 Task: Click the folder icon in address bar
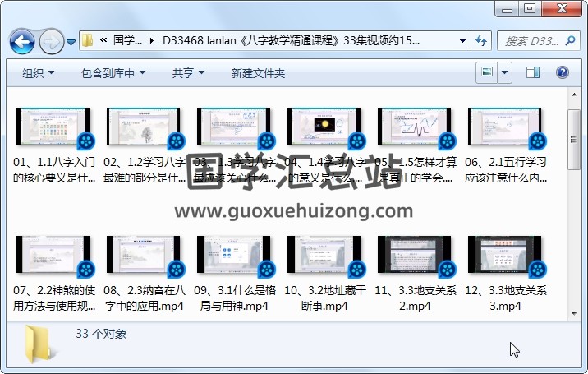pyautogui.click(x=87, y=40)
